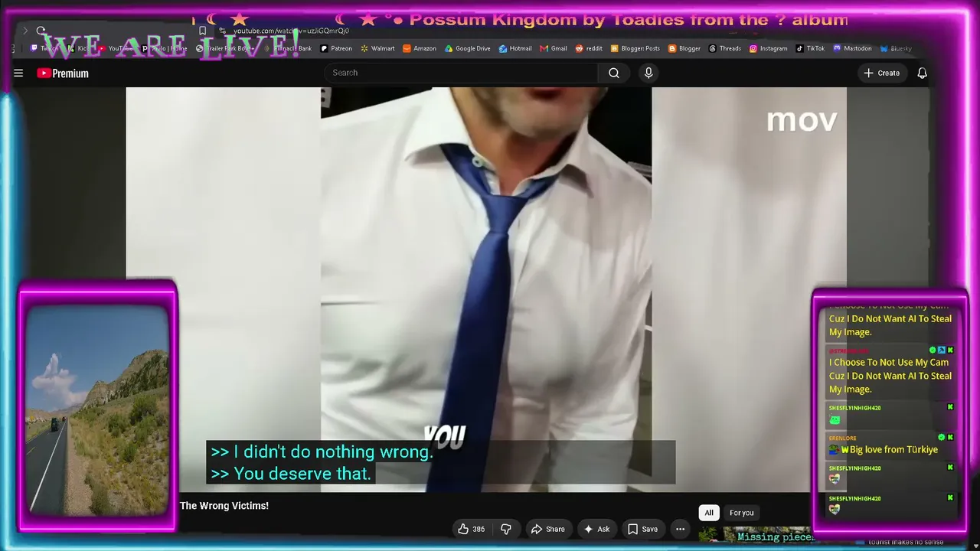
Task: Open the Hotmail bookmark
Action: coord(515,48)
